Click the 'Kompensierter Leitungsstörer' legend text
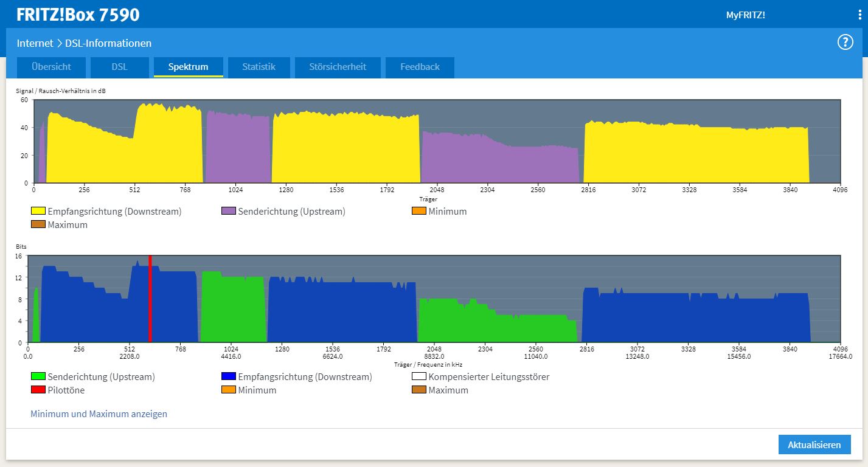868x467 pixels. 489,377
